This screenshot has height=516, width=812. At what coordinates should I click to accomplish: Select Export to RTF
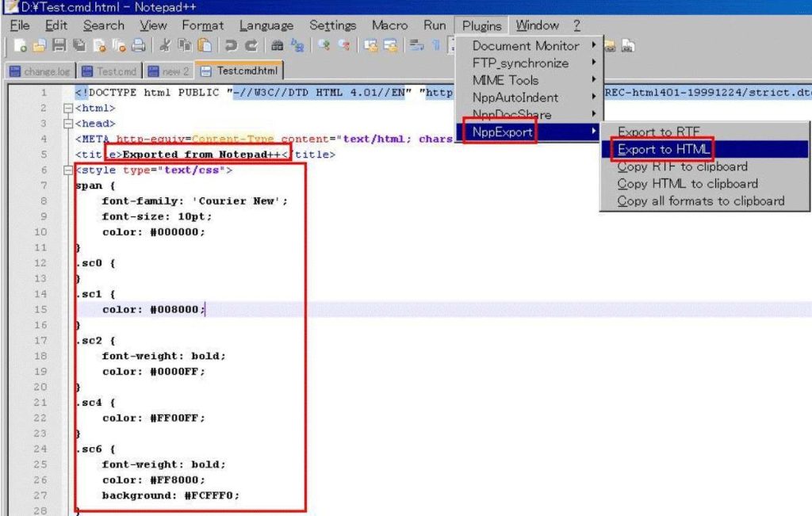[x=705, y=132]
